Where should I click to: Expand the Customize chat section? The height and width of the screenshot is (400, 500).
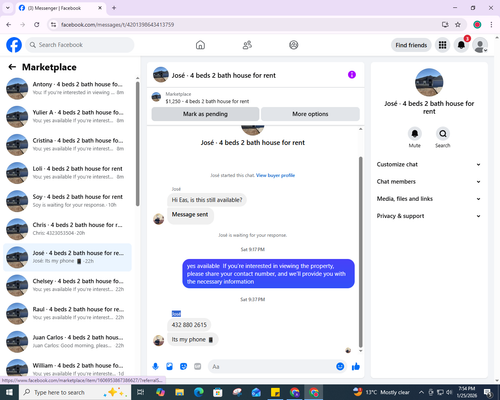coord(429,164)
